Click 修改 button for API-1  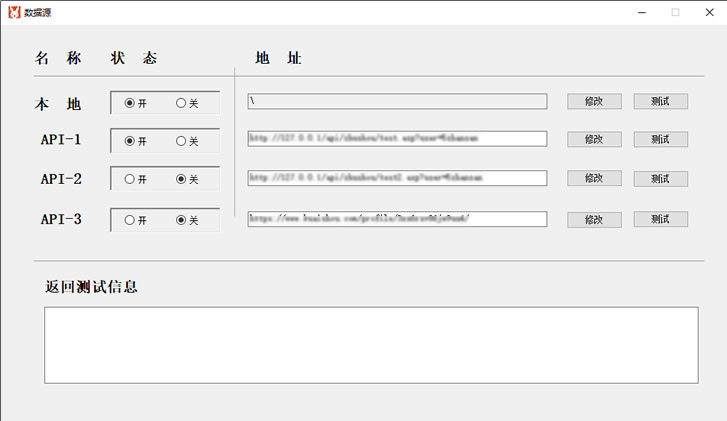tap(594, 139)
